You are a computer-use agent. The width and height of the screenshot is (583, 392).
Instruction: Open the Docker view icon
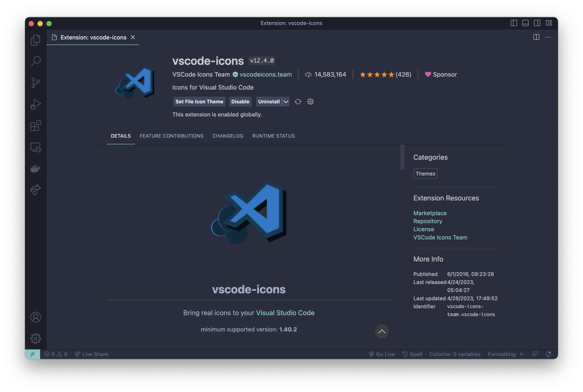coord(36,168)
